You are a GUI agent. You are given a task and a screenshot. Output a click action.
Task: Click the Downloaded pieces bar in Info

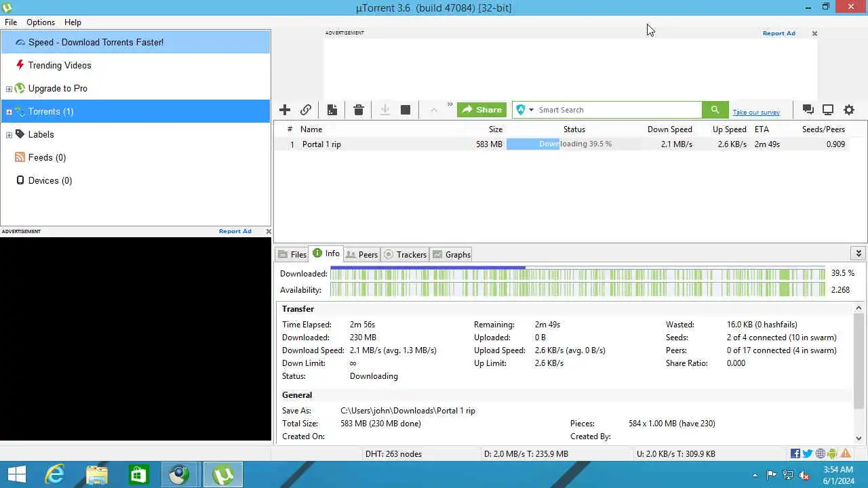point(578,273)
